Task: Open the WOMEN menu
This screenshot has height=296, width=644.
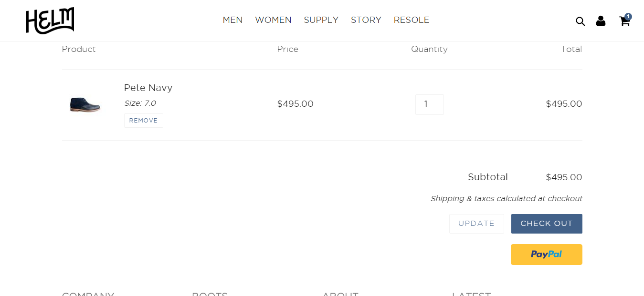Action: click(x=273, y=20)
